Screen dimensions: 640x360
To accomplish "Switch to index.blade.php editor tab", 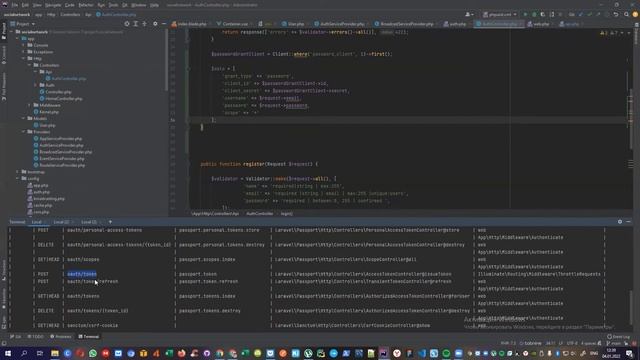I will (189, 24).
